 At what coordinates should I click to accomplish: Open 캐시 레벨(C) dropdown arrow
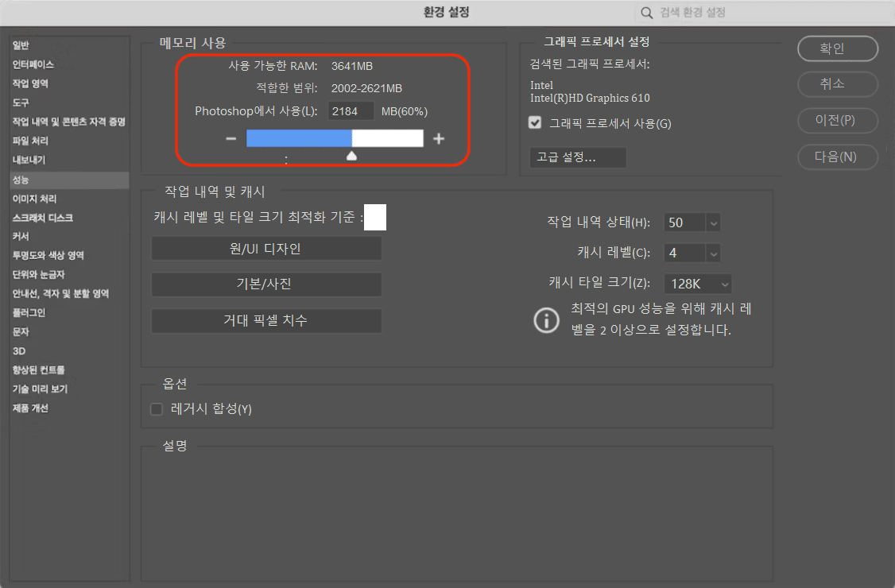[x=714, y=253]
